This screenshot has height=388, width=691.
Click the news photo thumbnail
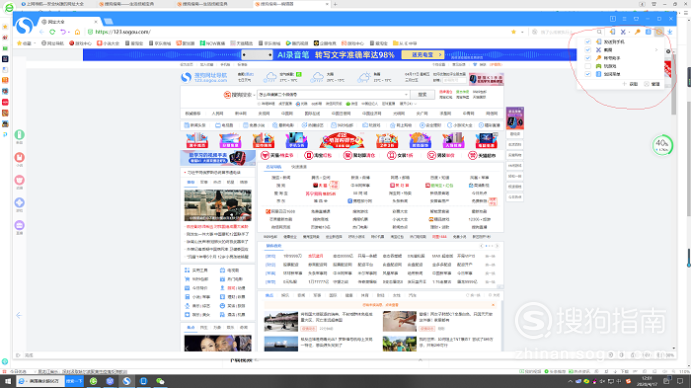pyautogui.click(x=218, y=205)
